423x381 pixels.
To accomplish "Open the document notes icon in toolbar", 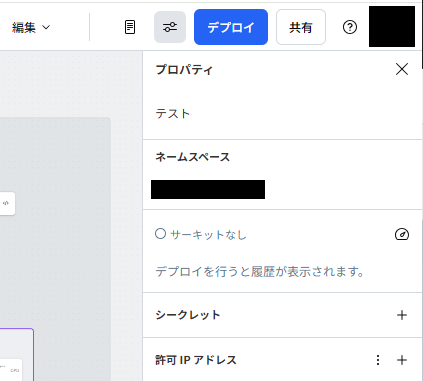I will point(130,27).
